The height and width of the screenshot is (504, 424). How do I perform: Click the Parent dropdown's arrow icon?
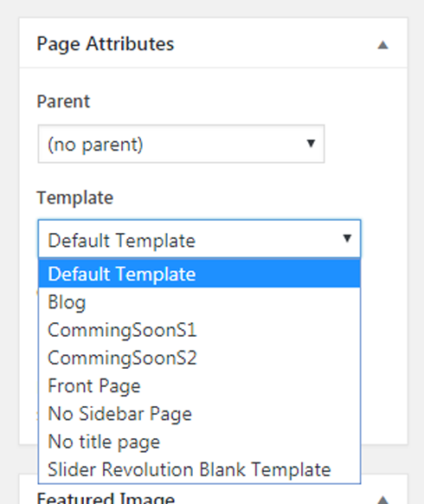tap(311, 144)
